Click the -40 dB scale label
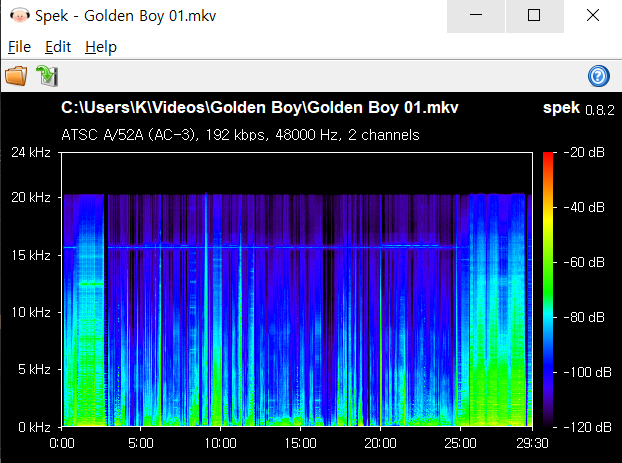This screenshot has height=463, width=622. [x=584, y=207]
